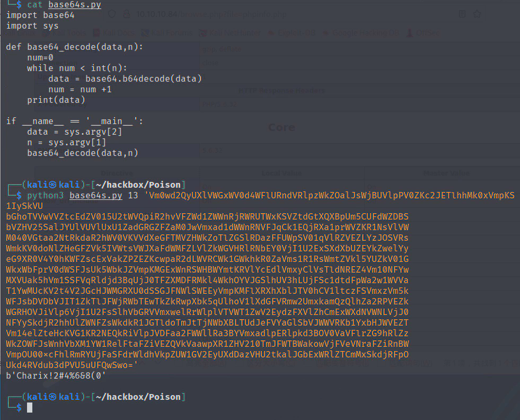Click the terminal cursor at the bottom prompt

tap(30, 407)
